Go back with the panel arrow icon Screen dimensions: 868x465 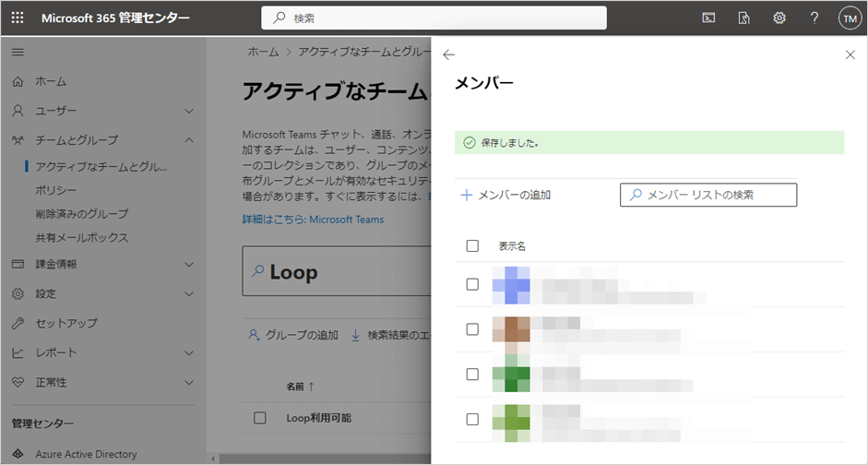click(x=449, y=54)
